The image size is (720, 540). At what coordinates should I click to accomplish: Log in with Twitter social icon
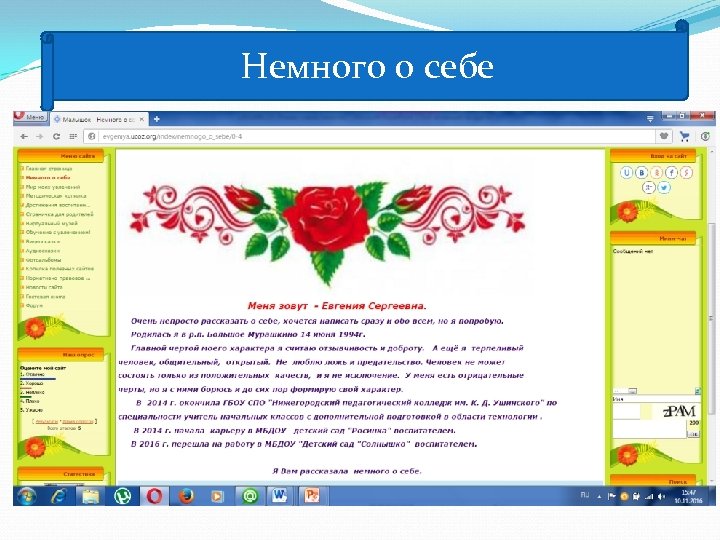pyautogui.click(x=664, y=187)
